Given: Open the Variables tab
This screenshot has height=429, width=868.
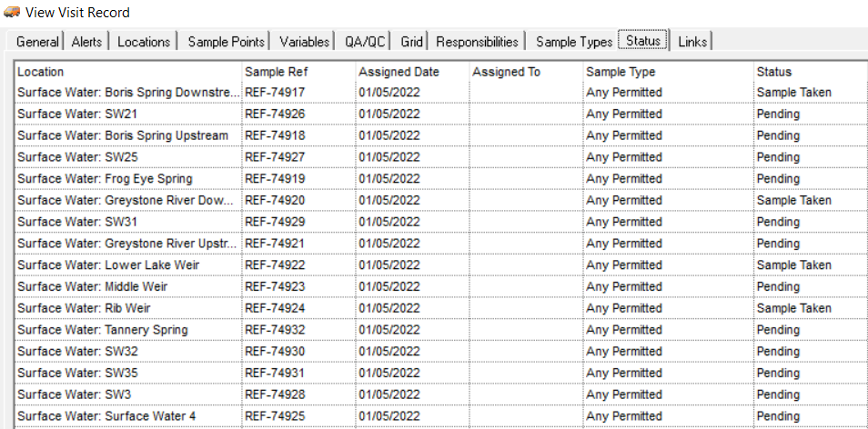Looking at the screenshot, I should (x=304, y=42).
